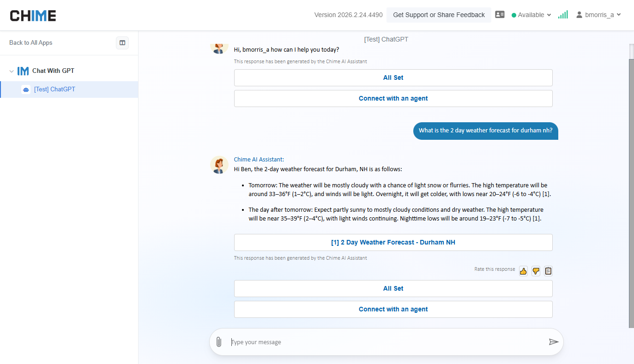Click the paperclip attachment icon
Viewport: 634px width, 364px height.
219,342
